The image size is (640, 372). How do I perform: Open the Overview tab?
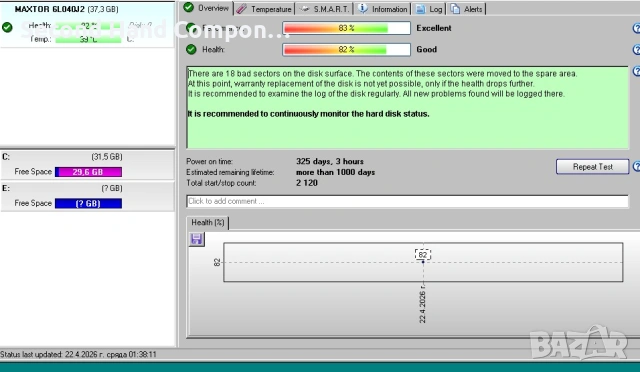207,8
